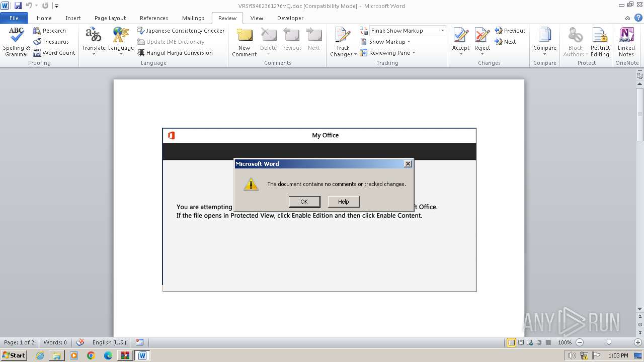Switch to the References tab
The height and width of the screenshot is (362, 644).
point(154,18)
